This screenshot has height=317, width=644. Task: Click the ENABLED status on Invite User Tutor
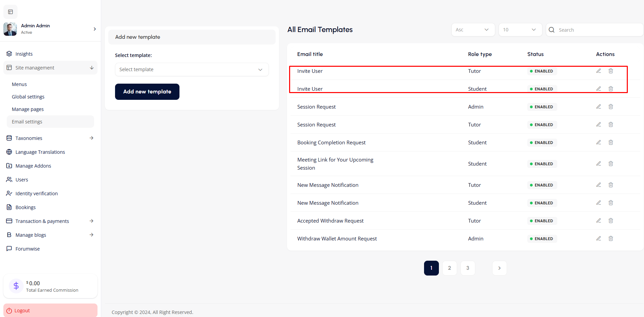542,71
